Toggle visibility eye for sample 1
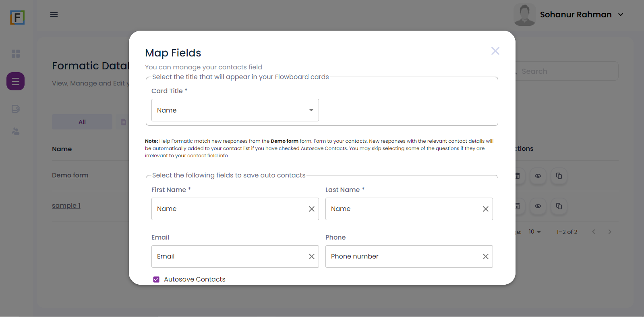The image size is (644, 317). tap(538, 206)
